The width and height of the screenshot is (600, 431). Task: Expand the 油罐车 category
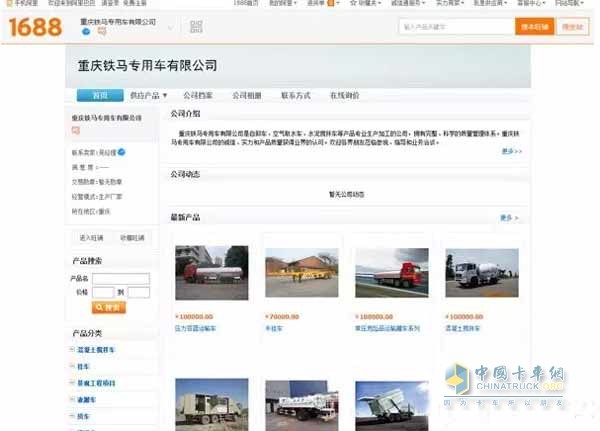pyautogui.click(x=72, y=400)
